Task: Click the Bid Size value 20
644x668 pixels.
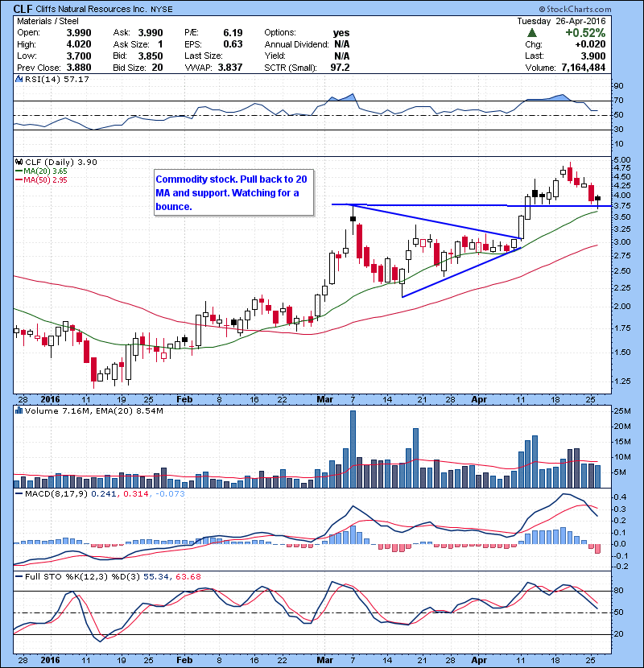Action: click(157, 68)
